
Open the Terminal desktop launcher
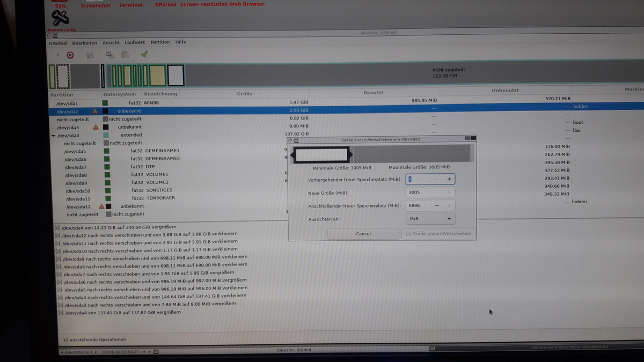[130, 5]
